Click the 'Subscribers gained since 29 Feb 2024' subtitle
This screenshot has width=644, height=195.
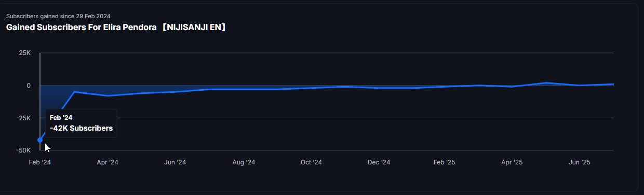pyautogui.click(x=58, y=16)
